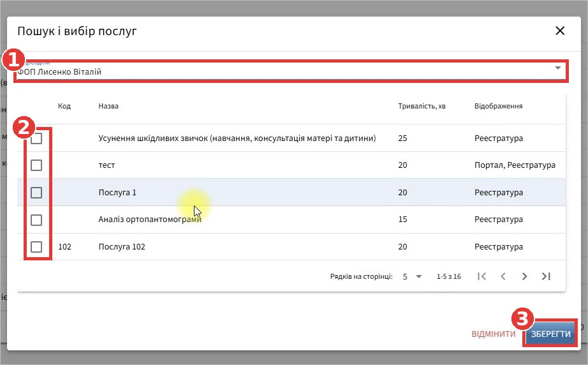Tick the Послуга 102 checkbox
588x365 pixels.
(36, 247)
